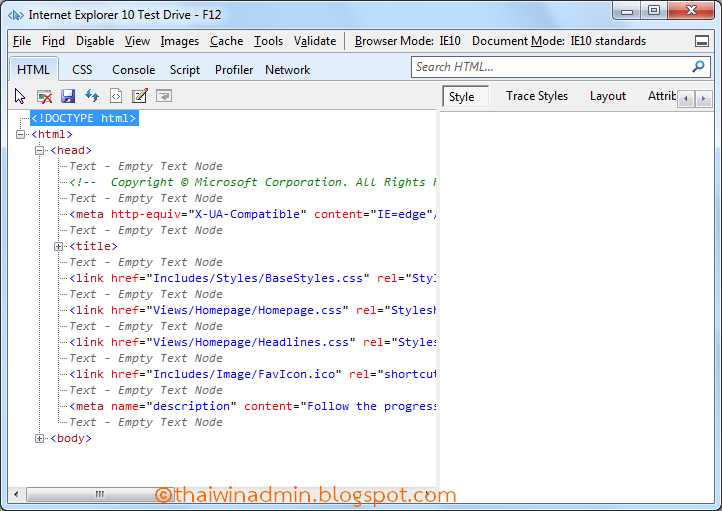This screenshot has height=511, width=722.
Task: Switch to the Script tab
Action: click(185, 70)
